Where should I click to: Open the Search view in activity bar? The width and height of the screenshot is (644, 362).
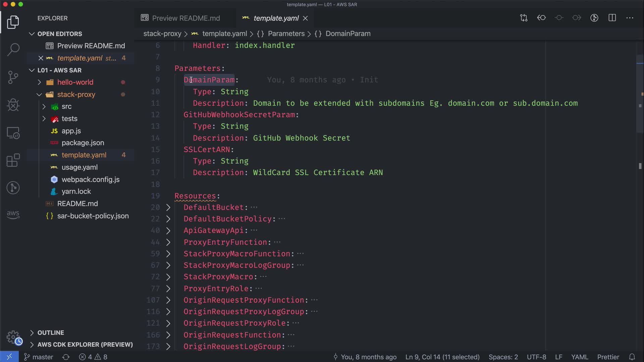tap(13, 50)
